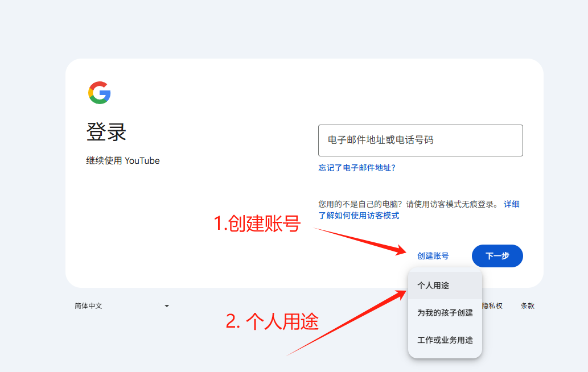Open the 隐私权 footer link
This screenshot has height=372, width=588.
tap(492, 306)
